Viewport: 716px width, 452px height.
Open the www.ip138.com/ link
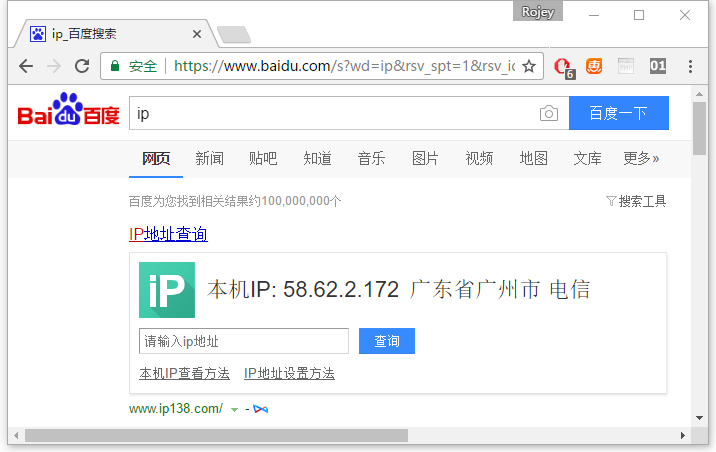pyautogui.click(x=176, y=409)
